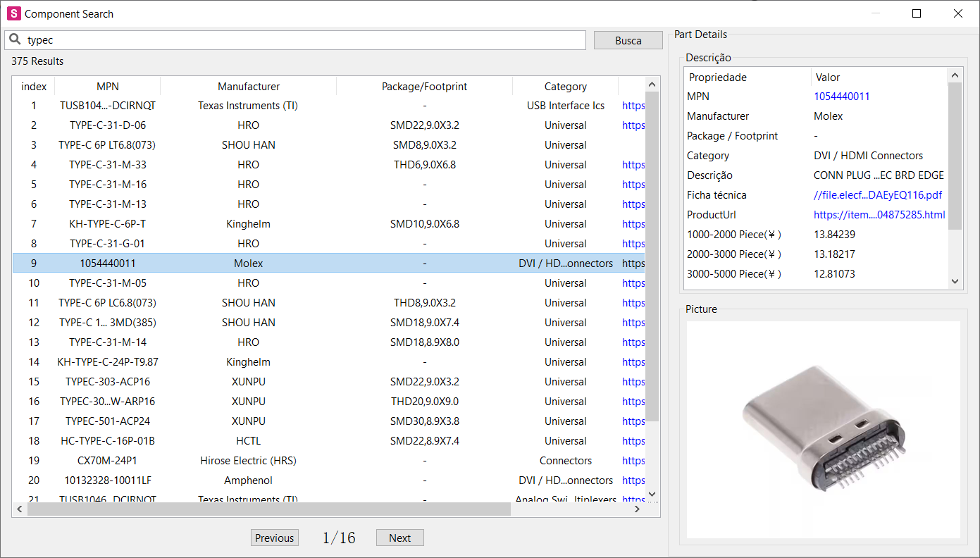Viewport: 980px width, 558px height.
Task: Click the Valor column header
Action: (x=879, y=77)
